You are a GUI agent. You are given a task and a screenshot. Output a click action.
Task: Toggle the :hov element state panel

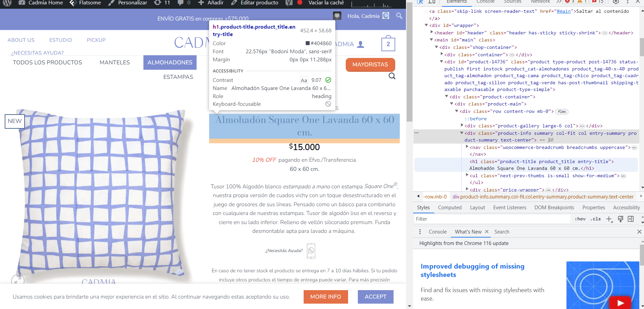point(580,219)
